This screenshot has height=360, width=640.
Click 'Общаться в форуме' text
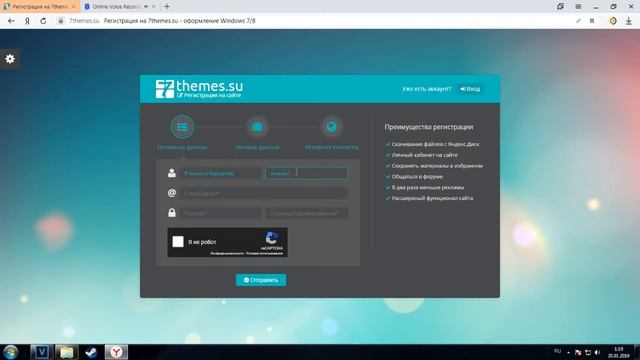(417, 177)
